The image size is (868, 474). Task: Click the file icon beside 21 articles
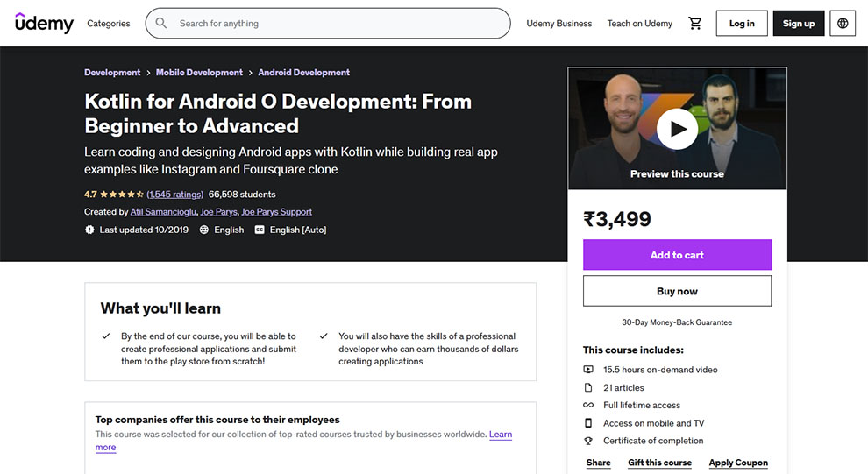tap(588, 388)
